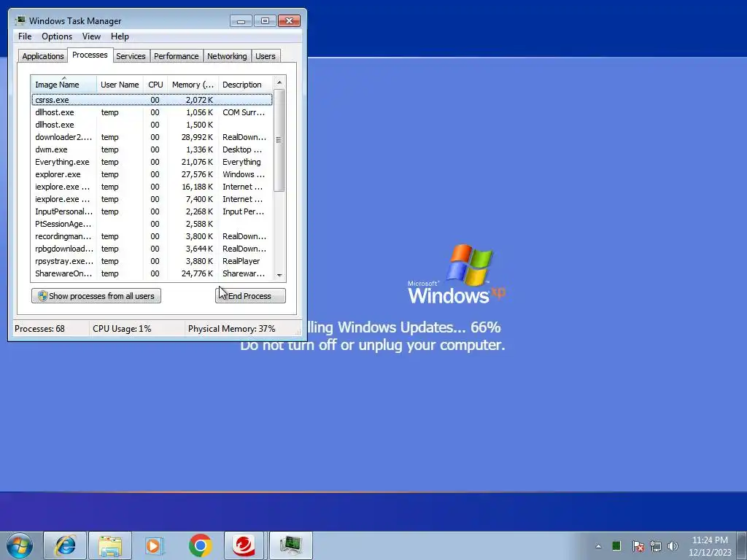Select iexplore.exe row using 7,400 K
The width and height of the screenshot is (747, 560).
(152, 199)
